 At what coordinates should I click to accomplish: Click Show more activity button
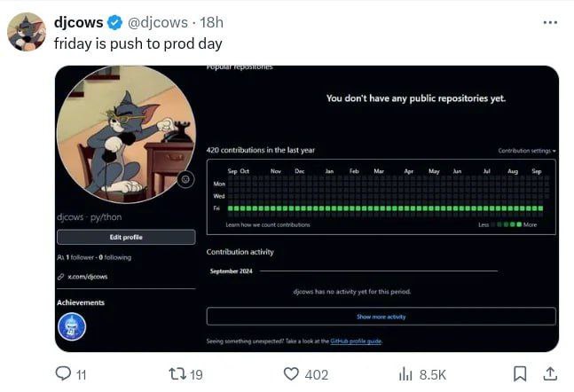click(x=381, y=317)
